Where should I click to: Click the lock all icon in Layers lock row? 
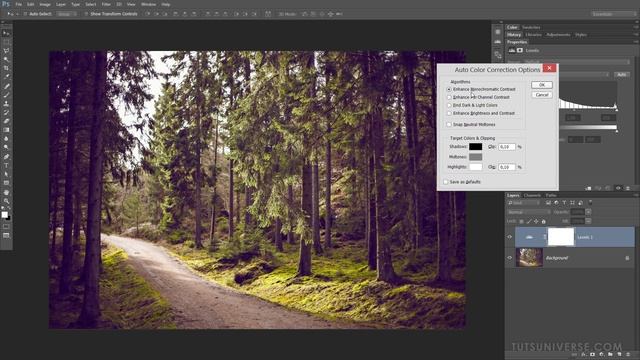pos(543,221)
